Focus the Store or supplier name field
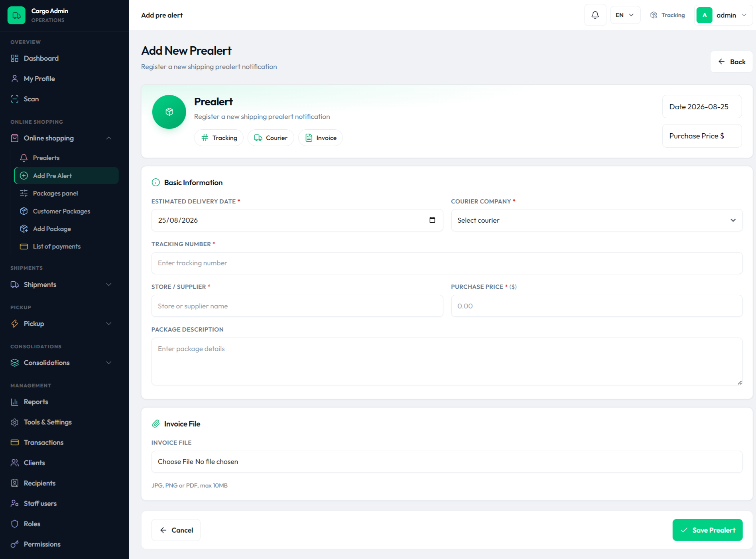Screen dimensions: 756x559 point(297,306)
